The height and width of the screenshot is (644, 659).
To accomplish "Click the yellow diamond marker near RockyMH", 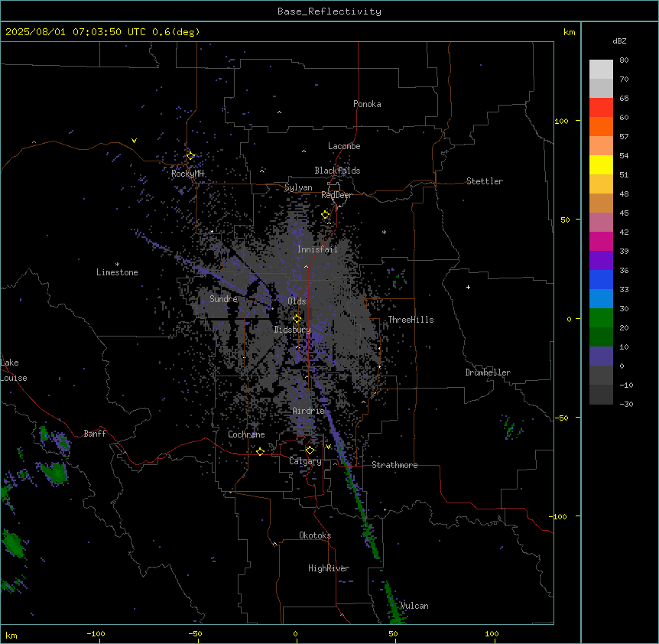I will 190,156.
